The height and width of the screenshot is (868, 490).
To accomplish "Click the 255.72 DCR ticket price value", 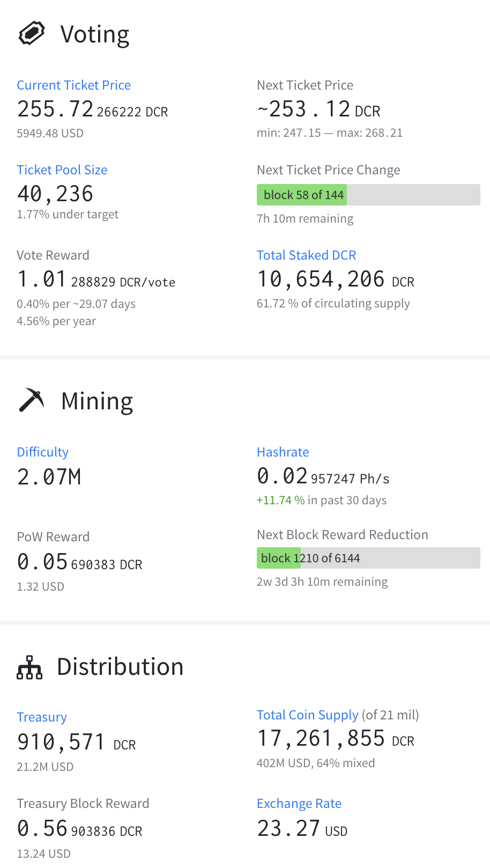I will click(x=92, y=110).
